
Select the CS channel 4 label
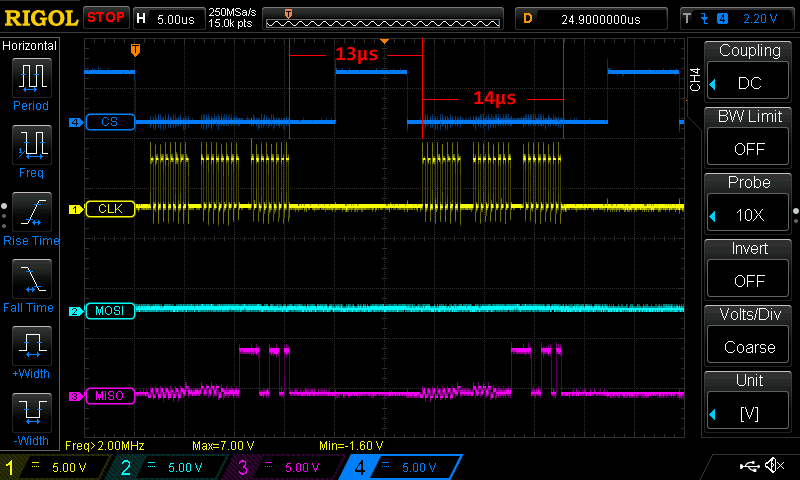pyautogui.click(x=110, y=122)
